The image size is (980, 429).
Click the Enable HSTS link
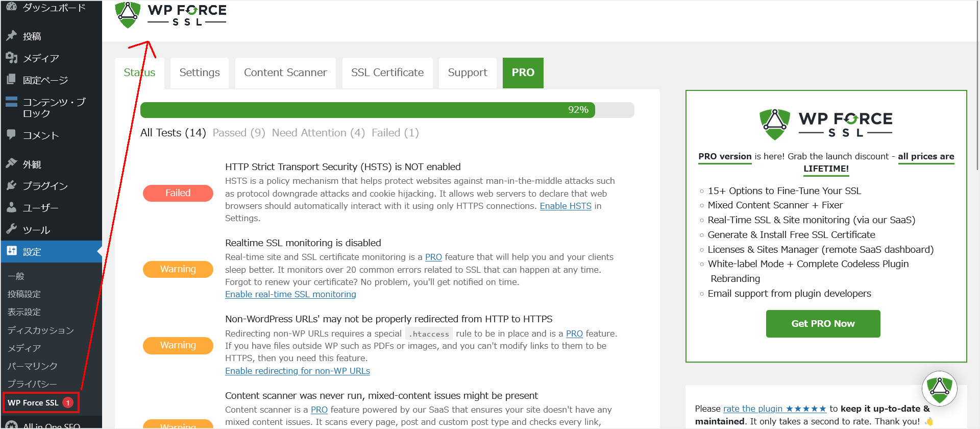pos(566,206)
